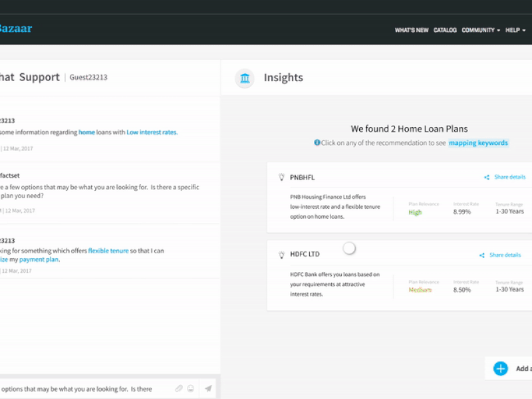Open the What's New menu item

click(411, 30)
